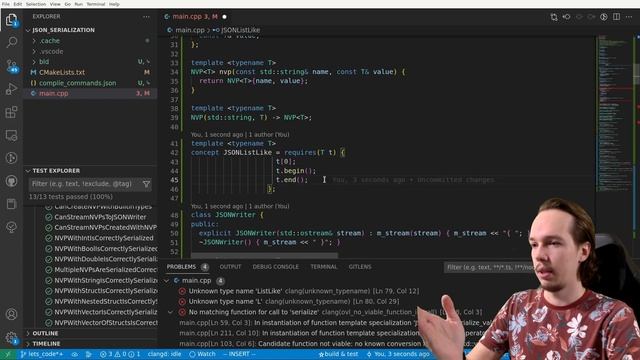Open the Explorer view in activity bar

point(11,19)
